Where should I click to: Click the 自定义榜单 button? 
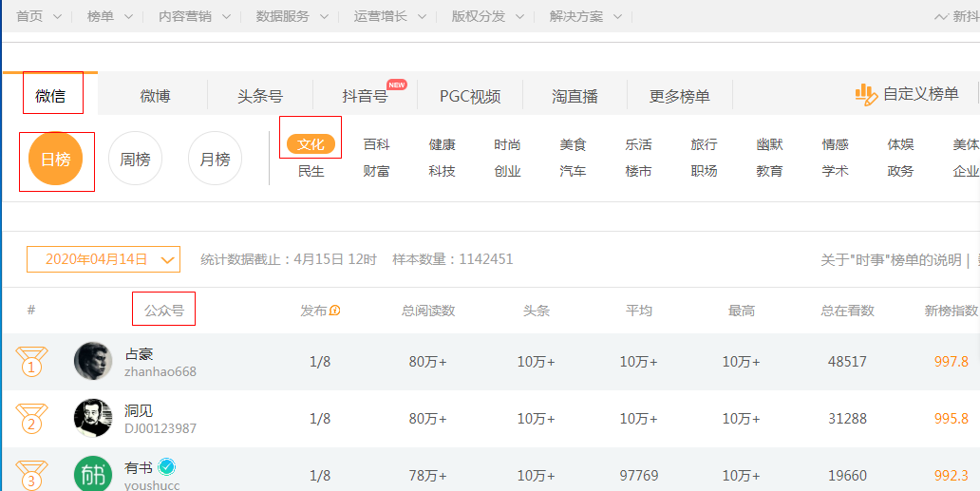coord(906,95)
